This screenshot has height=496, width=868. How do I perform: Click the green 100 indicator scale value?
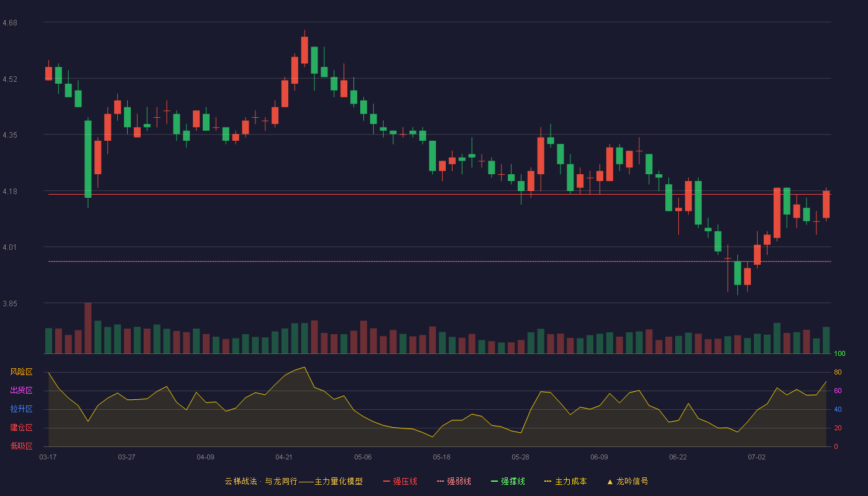coord(839,354)
